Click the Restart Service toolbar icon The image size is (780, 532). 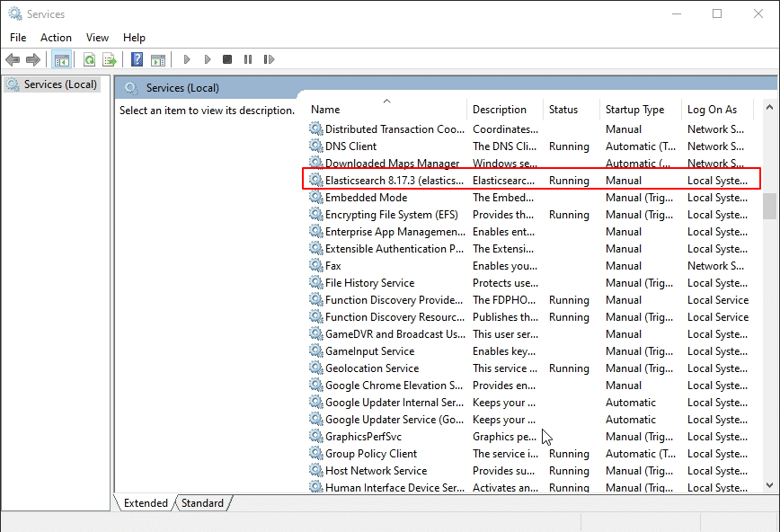pyautogui.click(x=268, y=60)
